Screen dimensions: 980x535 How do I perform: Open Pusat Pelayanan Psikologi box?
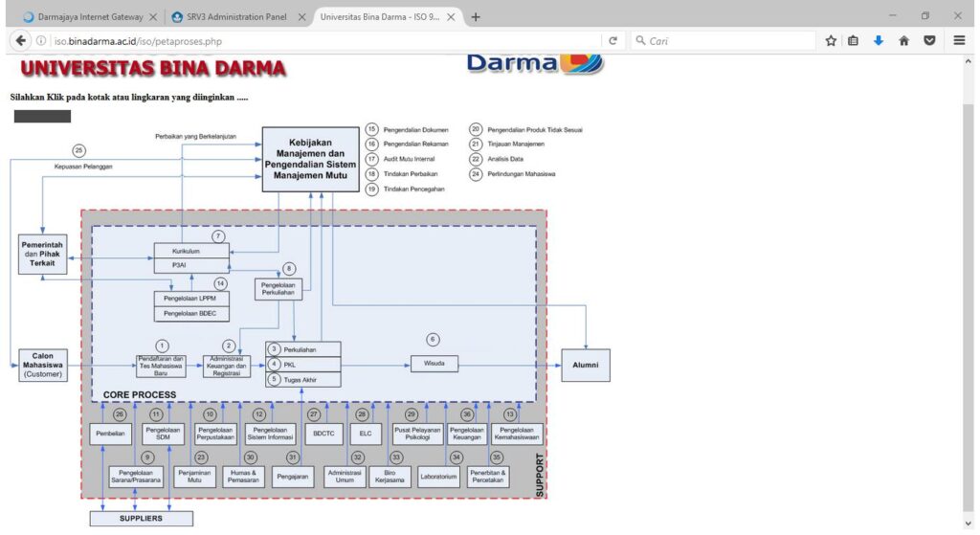[418, 434]
